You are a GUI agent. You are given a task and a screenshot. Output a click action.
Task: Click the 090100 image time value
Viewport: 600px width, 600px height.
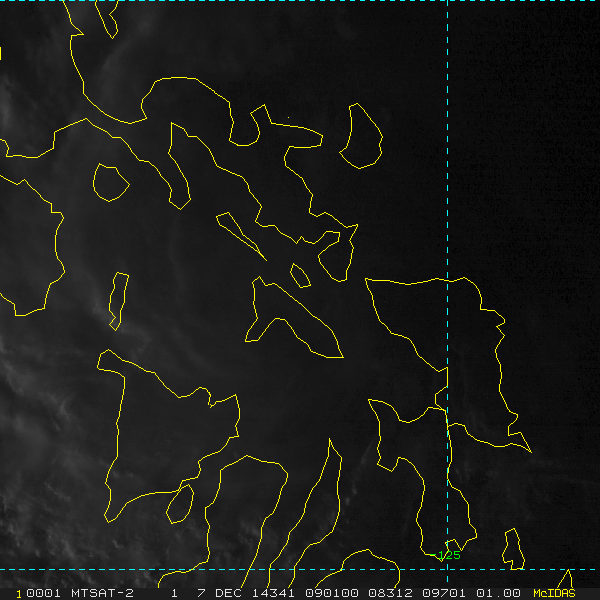[331, 593]
